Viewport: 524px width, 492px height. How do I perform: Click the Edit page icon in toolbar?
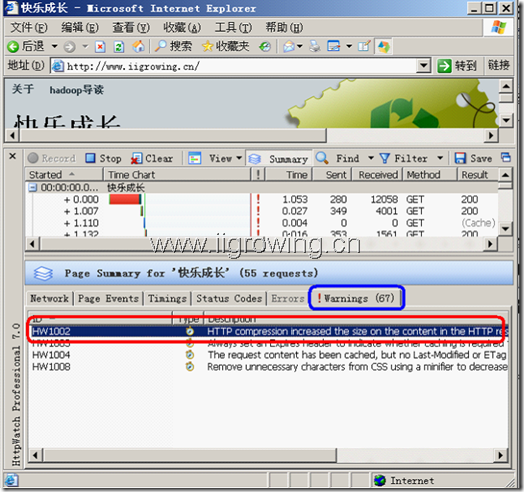click(x=334, y=46)
